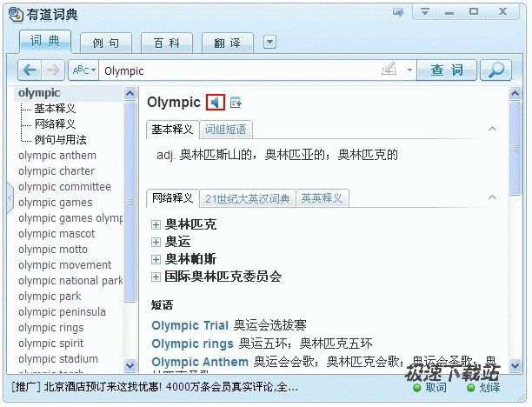
Task: Click the magnifier web search button
Action: click(495, 70)
